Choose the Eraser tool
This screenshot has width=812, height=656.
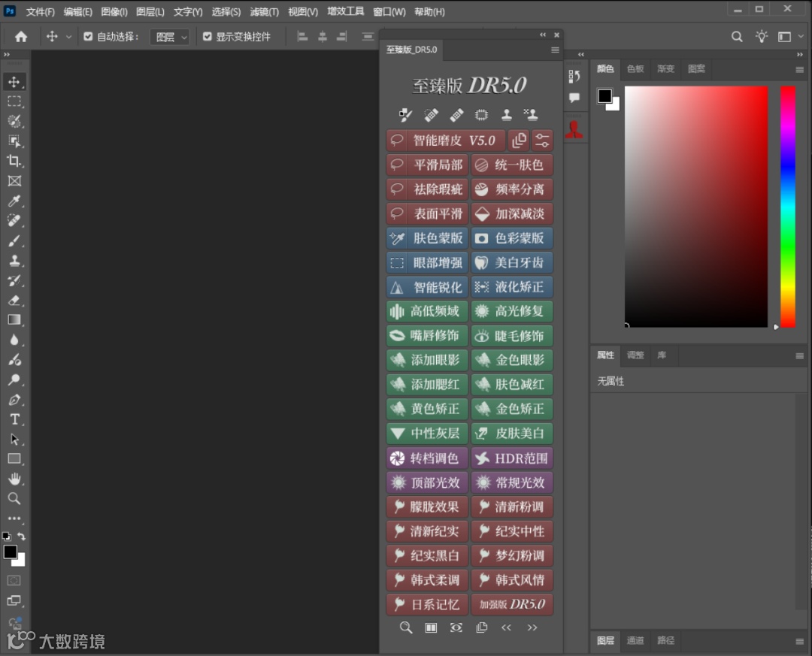coord(14,301)
